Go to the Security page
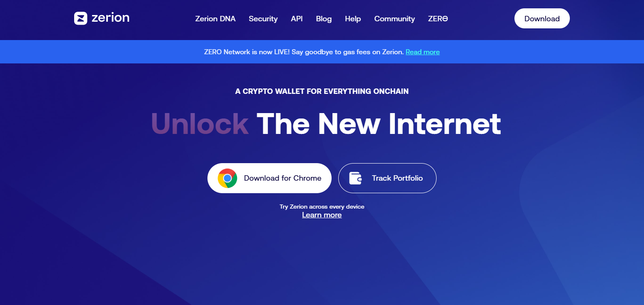Image resolution: width=644 pixels, height=305 pixels. [263, 19]
